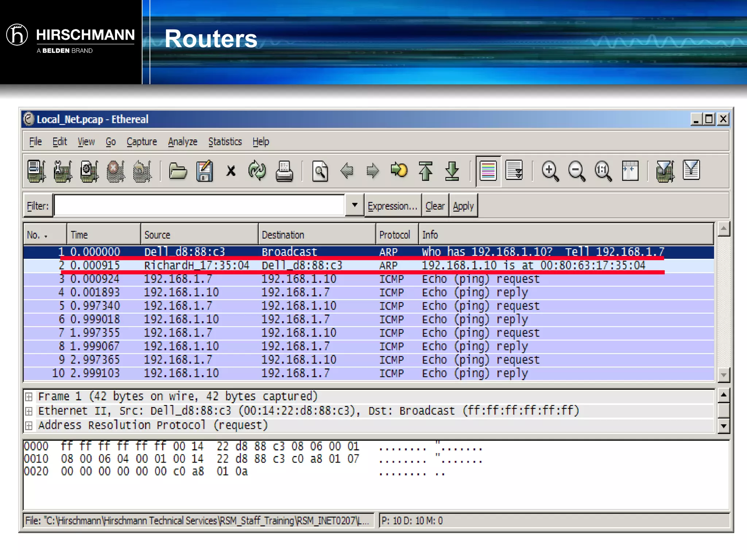Viewport: 747px width, 560px height.
Task: Click the Filter: label button
Action: pyautogui.click(x=38, y=206)
